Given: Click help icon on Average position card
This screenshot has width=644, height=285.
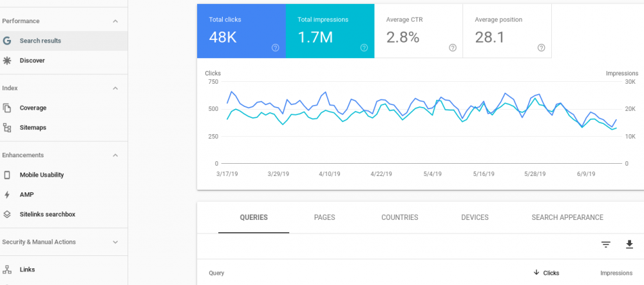Looking at the screenshot, I should click(x=541, y=48).
